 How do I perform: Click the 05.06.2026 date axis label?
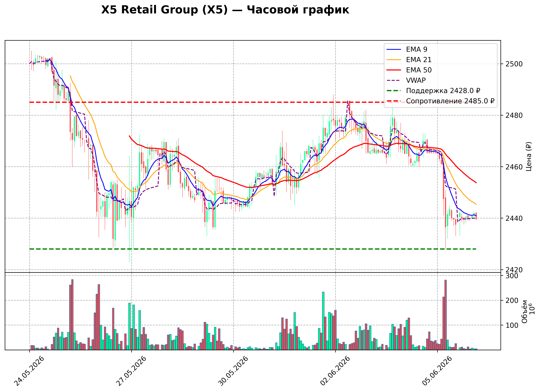pos(437,371)
